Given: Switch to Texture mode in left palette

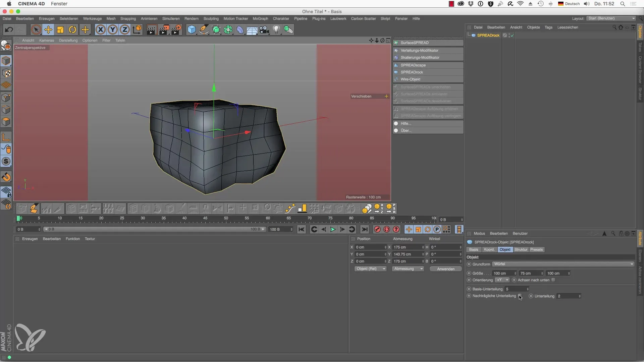Looking at the screenshot, I should (x=6, y=73).
